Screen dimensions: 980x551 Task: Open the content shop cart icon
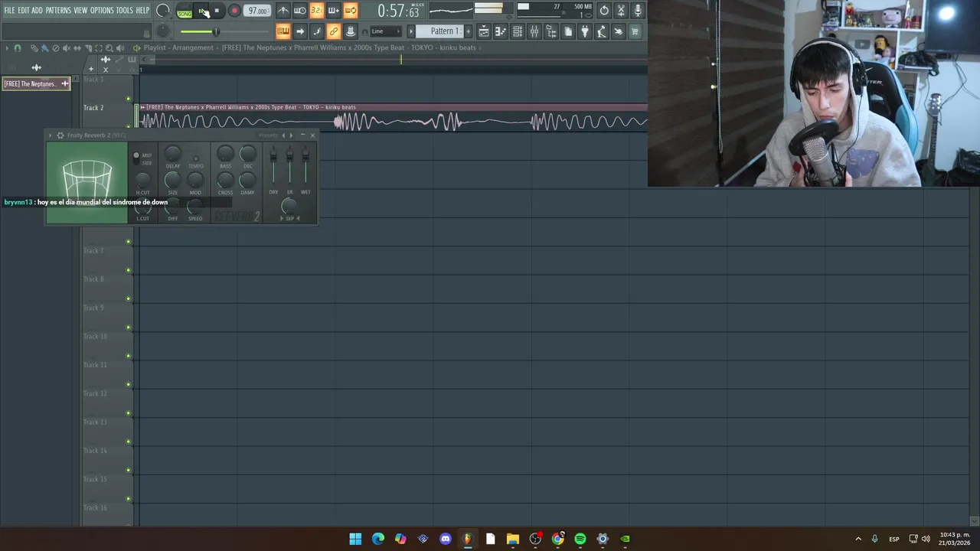pyautogui.click(x=635, y=31)
